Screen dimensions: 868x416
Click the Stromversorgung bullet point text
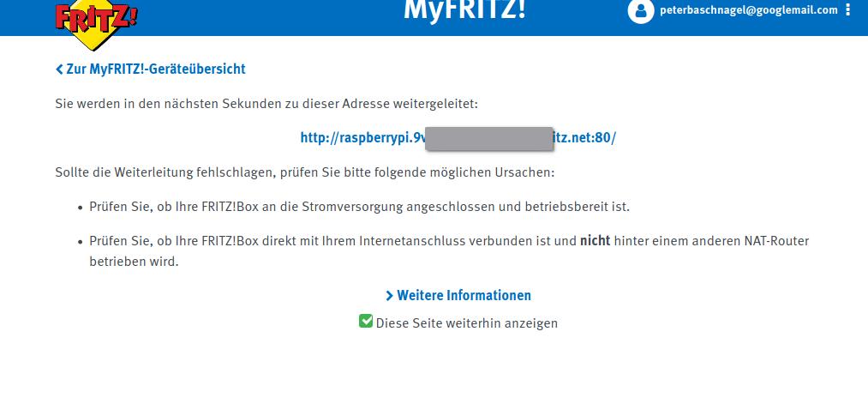359,207
